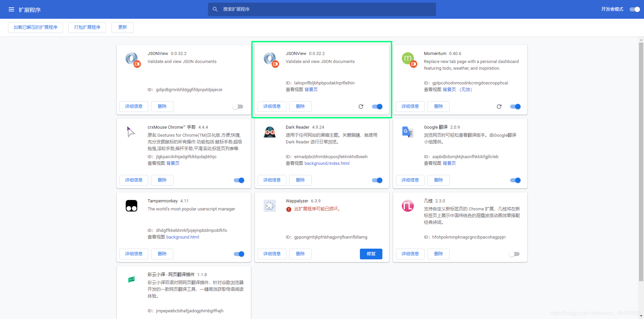Image resolution: width=644 pixels, height=319 pixels.
Task: Open Momentum 背景页 (无效) link
Action: click(457, 89)
